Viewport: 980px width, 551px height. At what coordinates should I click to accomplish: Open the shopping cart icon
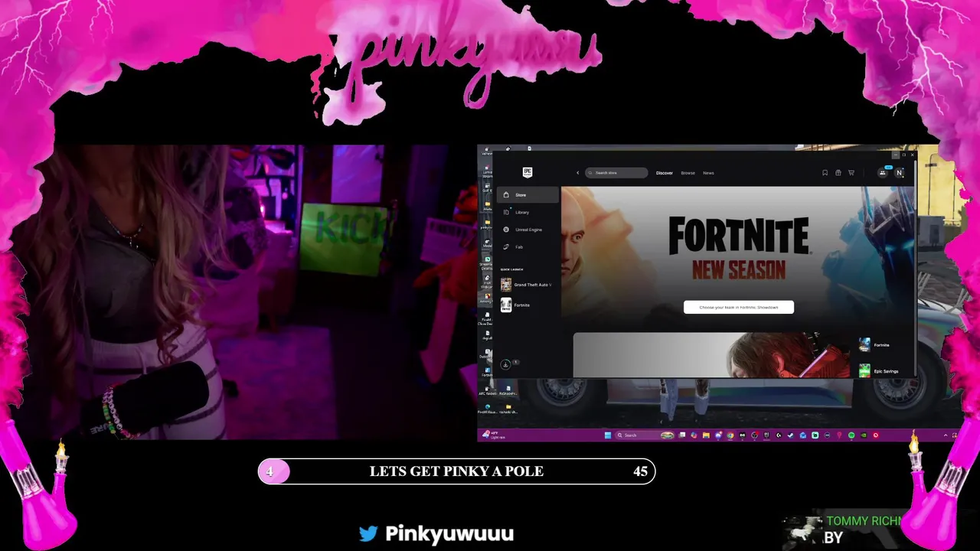click(851, 173)
